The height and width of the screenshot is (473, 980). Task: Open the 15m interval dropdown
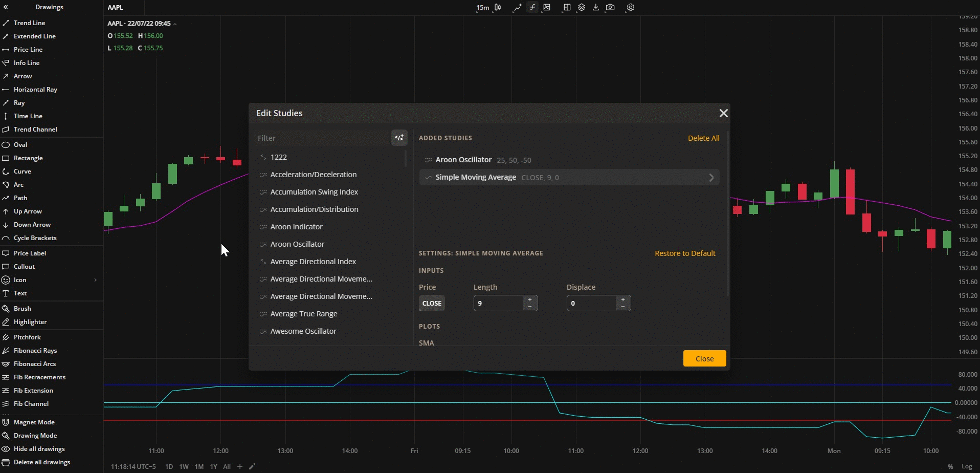tap(481, 7)
